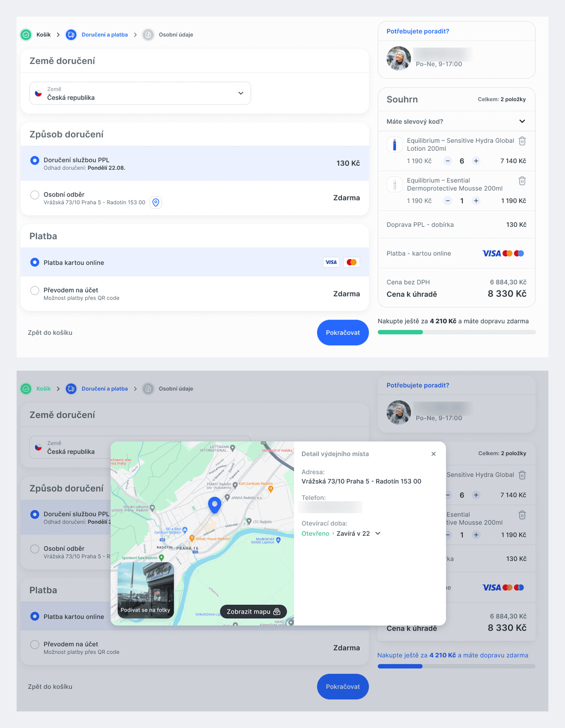The height and width of the screenshot is (728, 565).
Task: Click the green free-shipping progress bar in the top mockup
Action: pyautogui.click(x=400, y=332)
